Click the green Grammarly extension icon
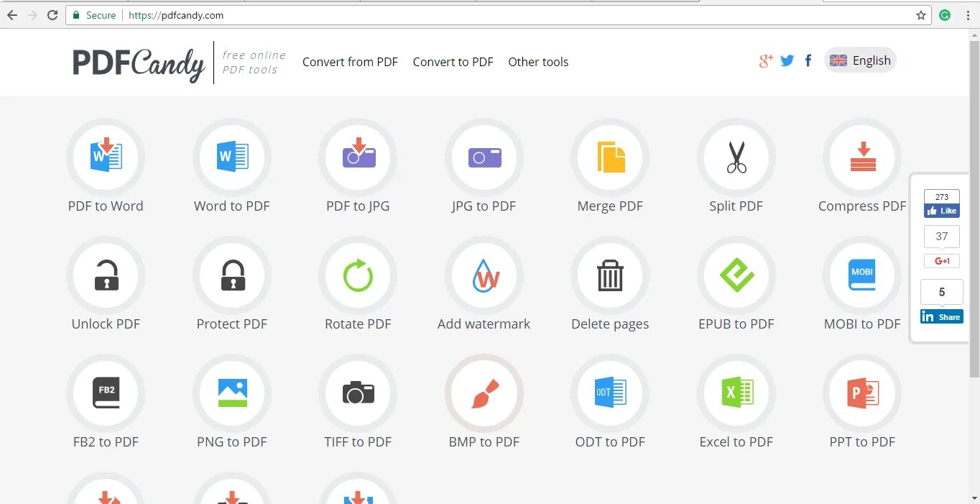The width and height of the screenshot is (980, 504). click(946, 15)
